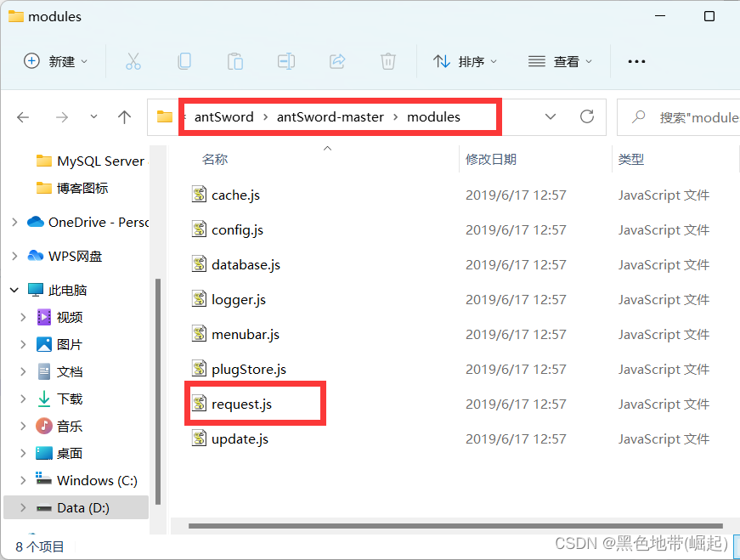
Task: Select the database.js file name
Action: (246, 265)
